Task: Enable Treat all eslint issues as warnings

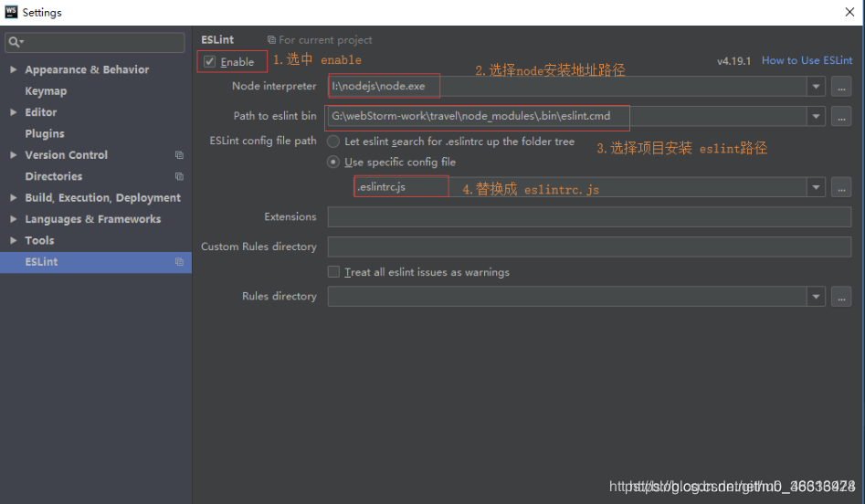Action: pos(333,272)
